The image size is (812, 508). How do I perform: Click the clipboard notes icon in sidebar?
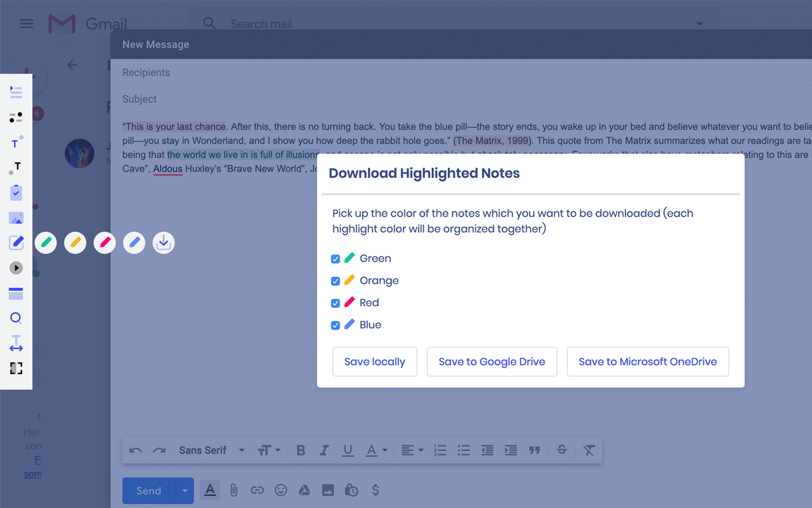point(16,192)
